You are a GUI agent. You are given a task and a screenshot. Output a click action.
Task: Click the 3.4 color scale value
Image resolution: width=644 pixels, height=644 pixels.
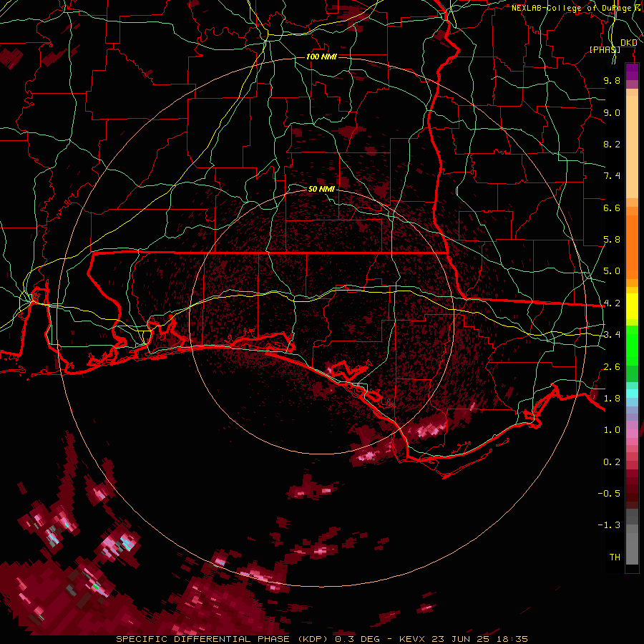tap(612, 335)
